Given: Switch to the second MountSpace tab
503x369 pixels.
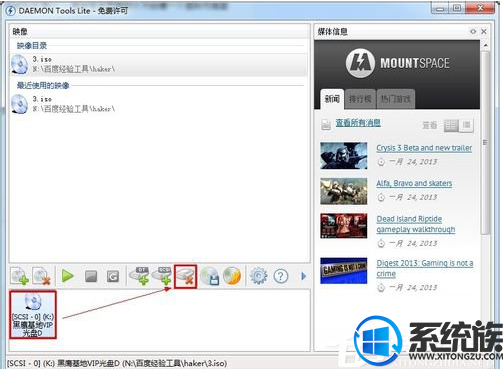Looking at the screenshot, I should click(x=360, y=99).
